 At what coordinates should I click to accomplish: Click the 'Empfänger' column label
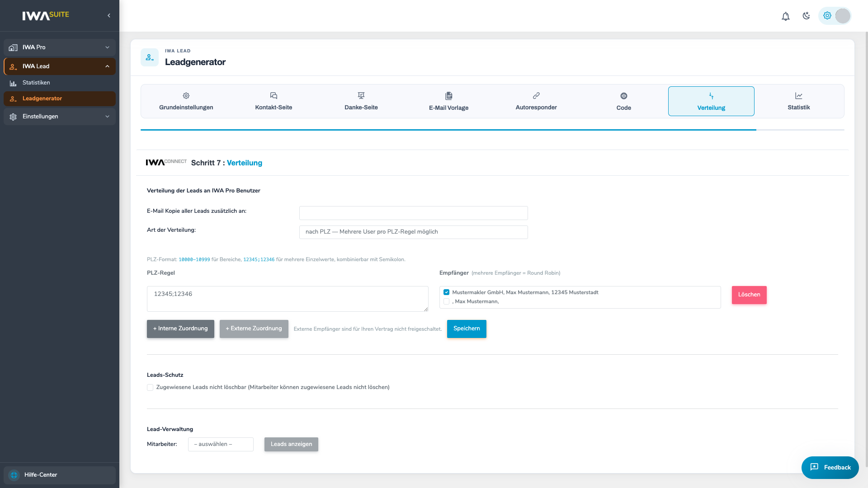(454, 273)
